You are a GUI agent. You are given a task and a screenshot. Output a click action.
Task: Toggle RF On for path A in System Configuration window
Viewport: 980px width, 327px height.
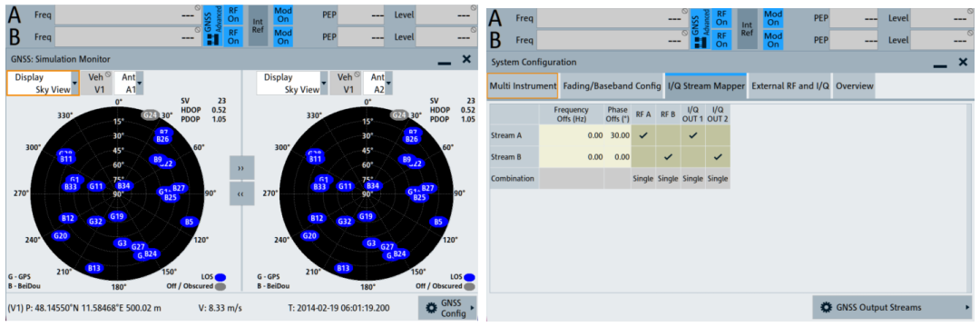(721, 18)
